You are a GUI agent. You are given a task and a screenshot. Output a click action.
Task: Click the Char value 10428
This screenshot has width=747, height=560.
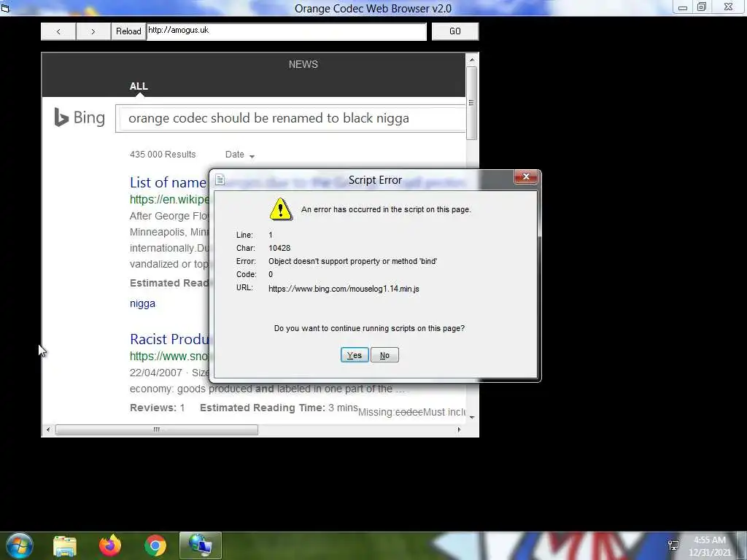pyautogui.click(x=279, y=248)
